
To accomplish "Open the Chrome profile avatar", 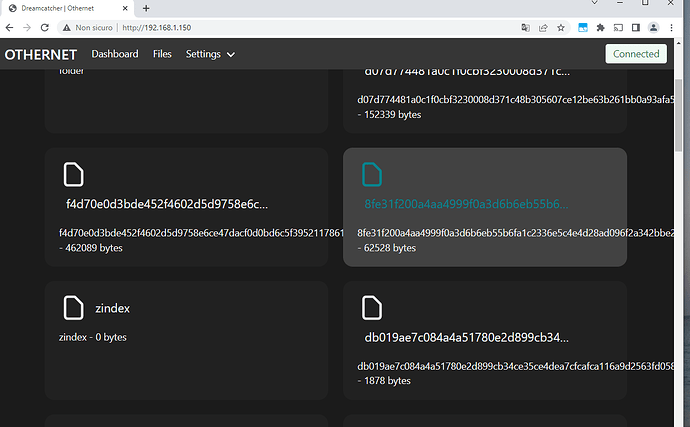I will coord(653,28).
